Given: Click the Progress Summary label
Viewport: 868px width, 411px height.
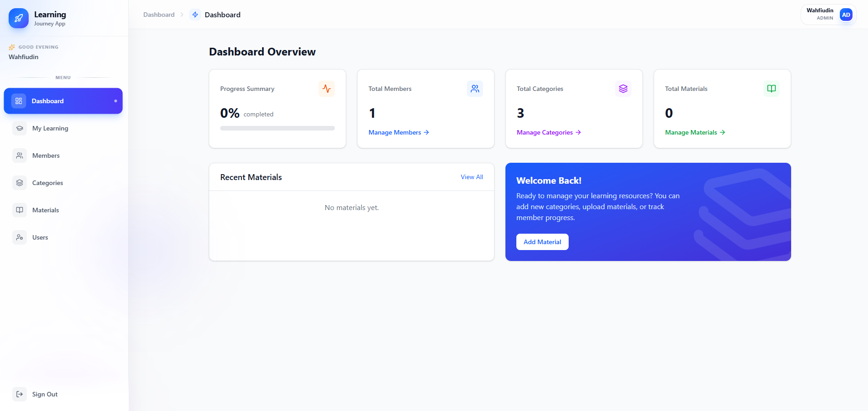Looking at the screenshot, I should (247, 89).
